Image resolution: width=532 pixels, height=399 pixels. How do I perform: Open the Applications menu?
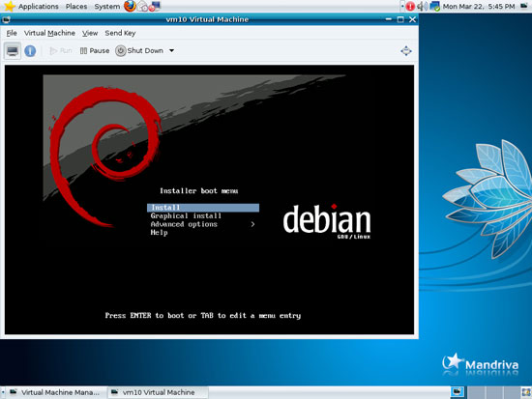(38, 7)
